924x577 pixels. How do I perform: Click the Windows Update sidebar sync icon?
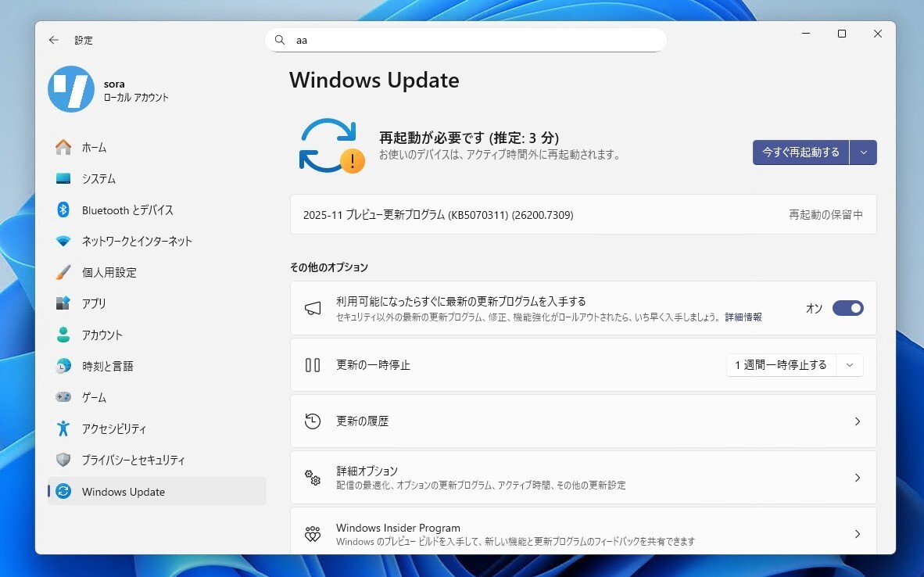63,491
